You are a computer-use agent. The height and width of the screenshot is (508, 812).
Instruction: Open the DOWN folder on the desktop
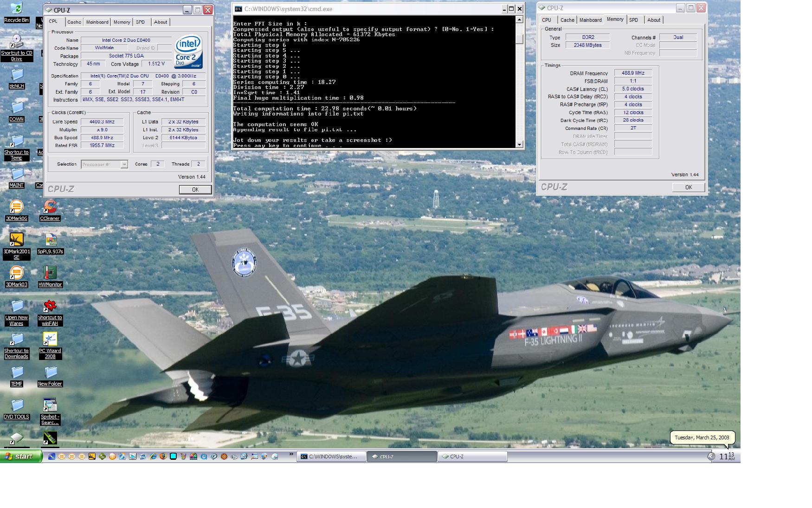point(16,112)
